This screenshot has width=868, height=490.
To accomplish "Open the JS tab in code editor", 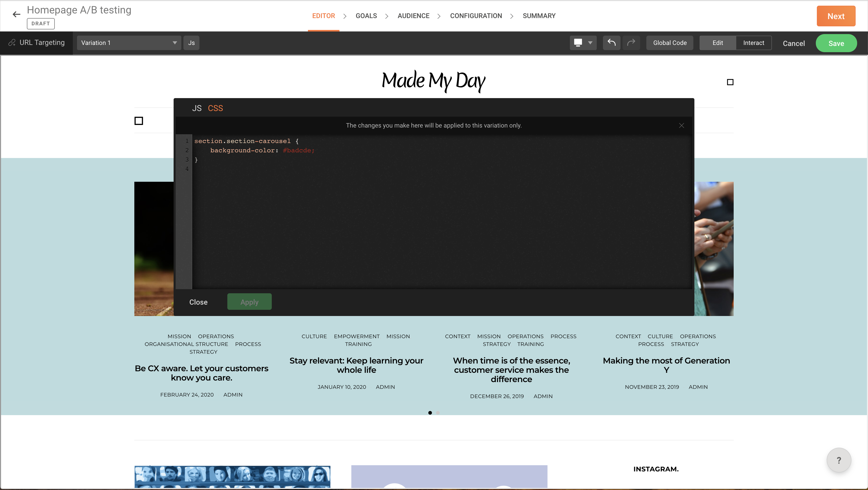I will 197,108.
